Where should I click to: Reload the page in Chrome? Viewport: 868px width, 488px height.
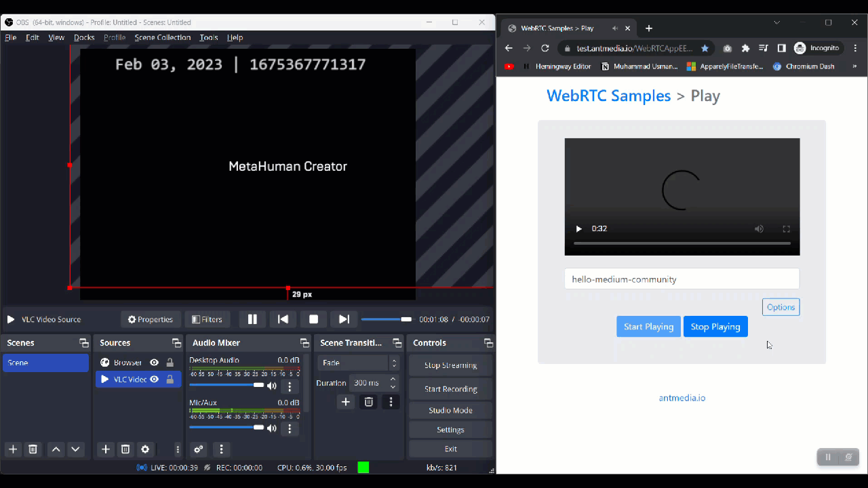coord(545,48)
